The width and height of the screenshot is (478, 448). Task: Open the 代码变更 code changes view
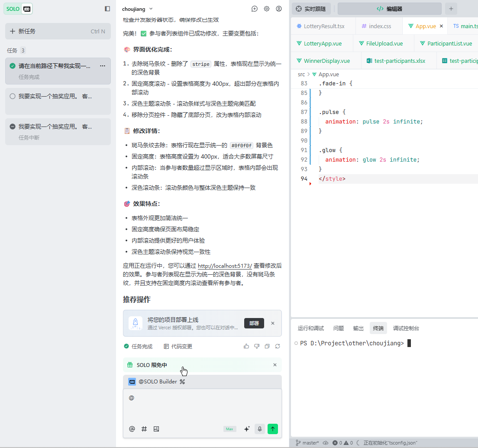(x=178, y=346)
